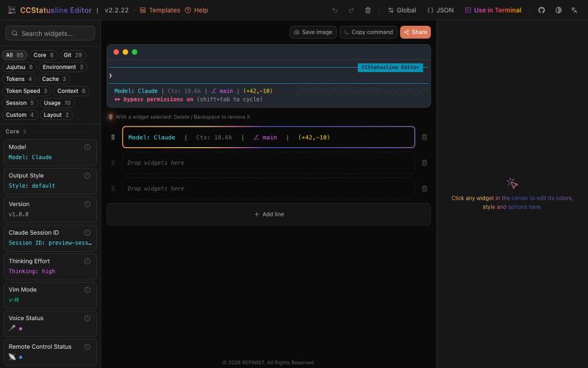Image resolution: width=588 pixels, height=368 pixels.
Task: Click the red dot in preview terminal
Action: (x=116, y=52)
